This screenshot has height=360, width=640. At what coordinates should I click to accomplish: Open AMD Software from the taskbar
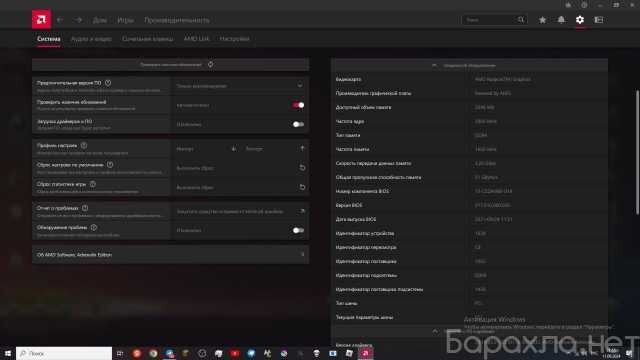[x=366, y=353]
